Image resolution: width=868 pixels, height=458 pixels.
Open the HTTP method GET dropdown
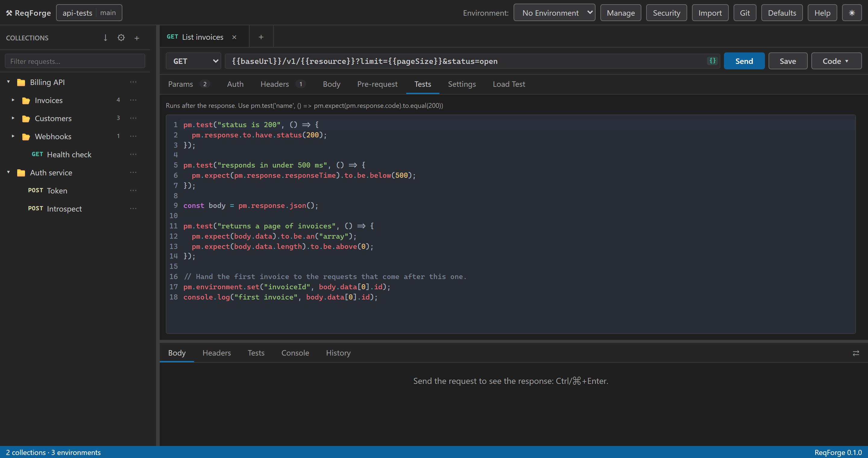[193, 61]
